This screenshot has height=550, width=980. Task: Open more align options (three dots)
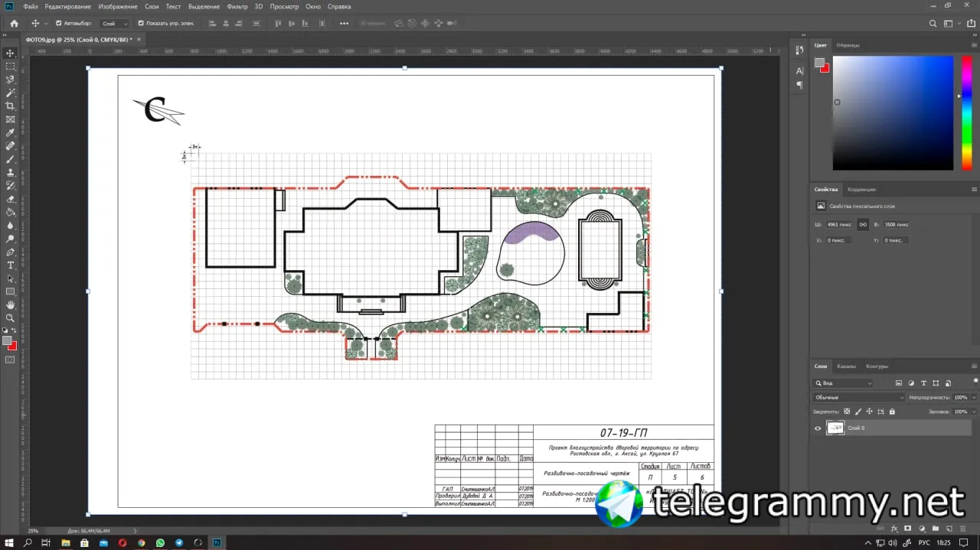[344, 24]
